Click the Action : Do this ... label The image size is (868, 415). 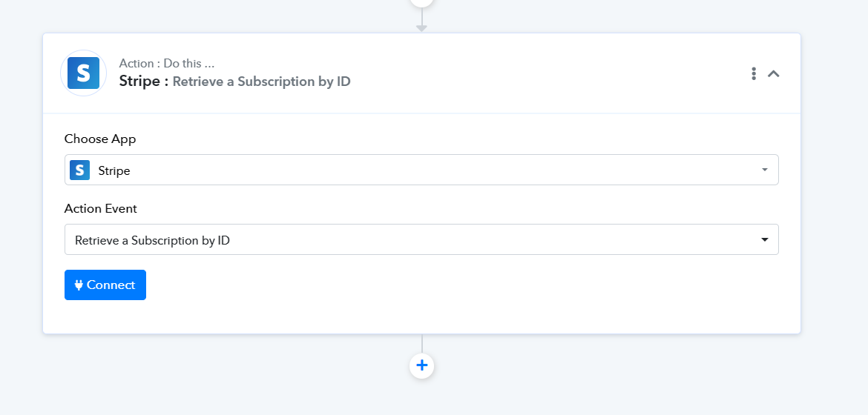tap(167, 63)
